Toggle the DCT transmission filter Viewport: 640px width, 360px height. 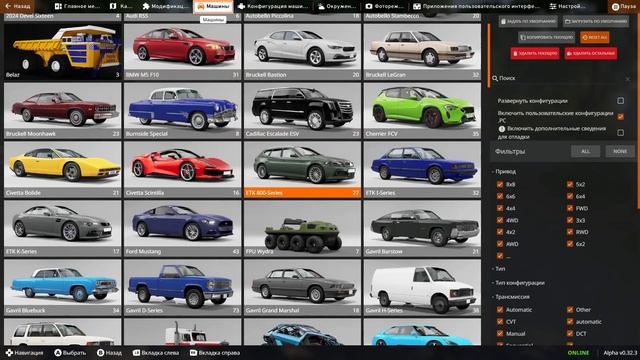570,333
